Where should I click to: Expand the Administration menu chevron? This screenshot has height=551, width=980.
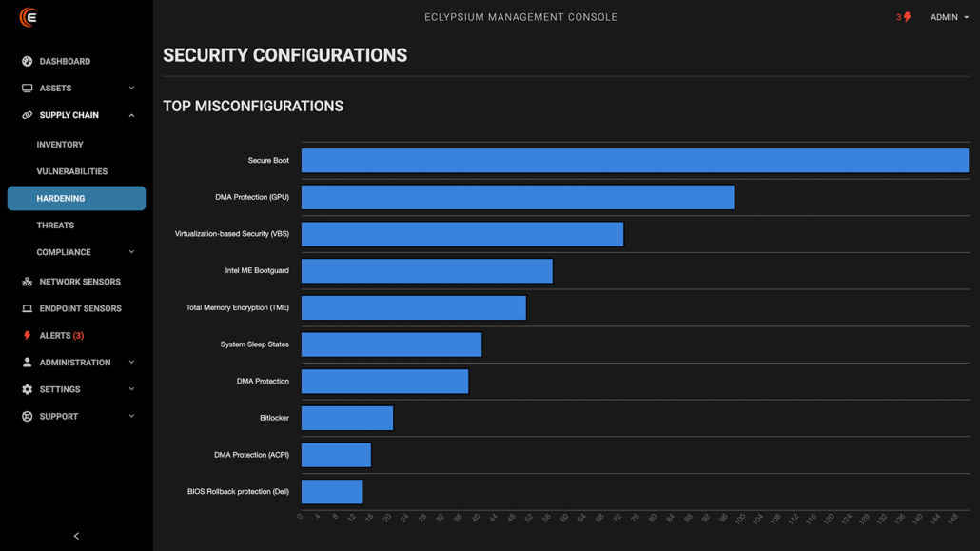pyautogui.click(x=131, y=363)
